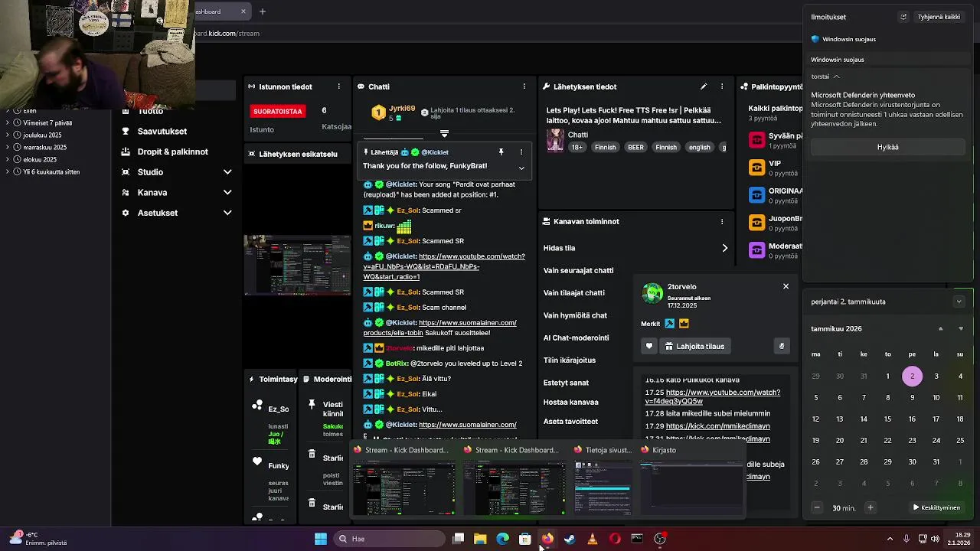
Task: Open Task View on the taskbar
Action: (x=458, y=539)
